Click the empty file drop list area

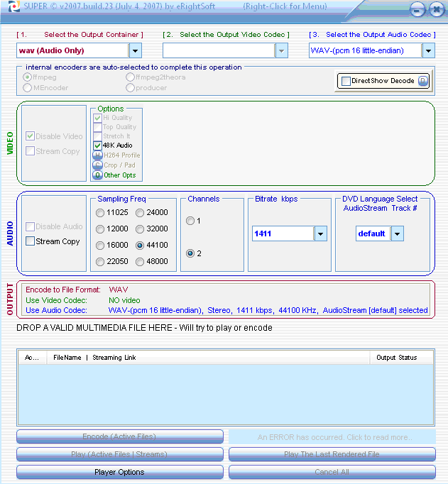pos(226,394)
